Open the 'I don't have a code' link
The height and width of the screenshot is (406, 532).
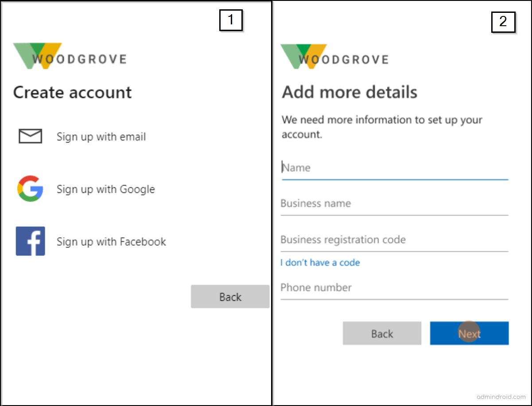tap(320, 262)
